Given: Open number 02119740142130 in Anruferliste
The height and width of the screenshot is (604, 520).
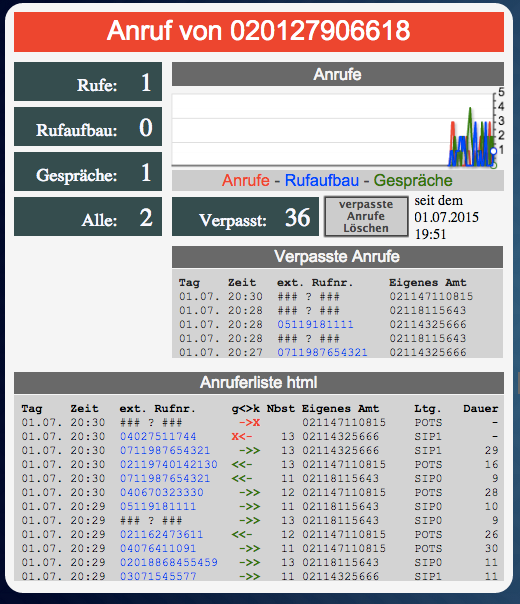Looking at the screenshot, I should coord(169,465).
